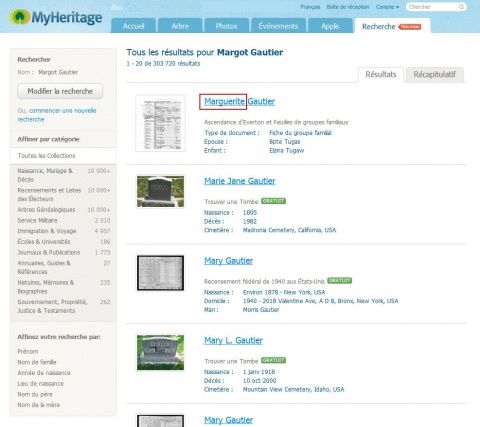Open the Photos tab
Screen dimensions: 480x427
pos(226,26)
